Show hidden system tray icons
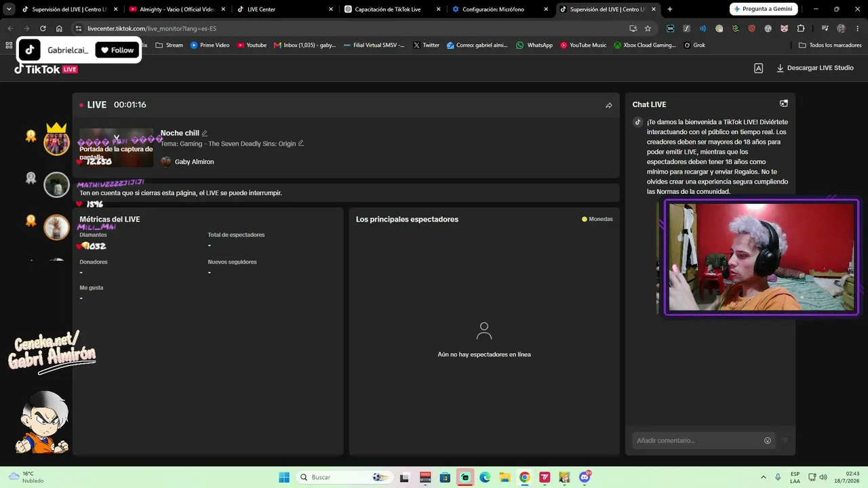 point(764,477)
